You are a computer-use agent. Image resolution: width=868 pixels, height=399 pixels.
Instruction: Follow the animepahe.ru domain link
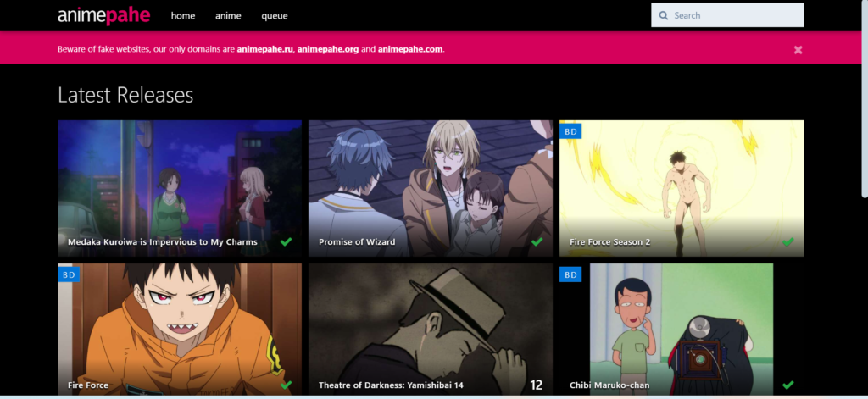[264, 49]
